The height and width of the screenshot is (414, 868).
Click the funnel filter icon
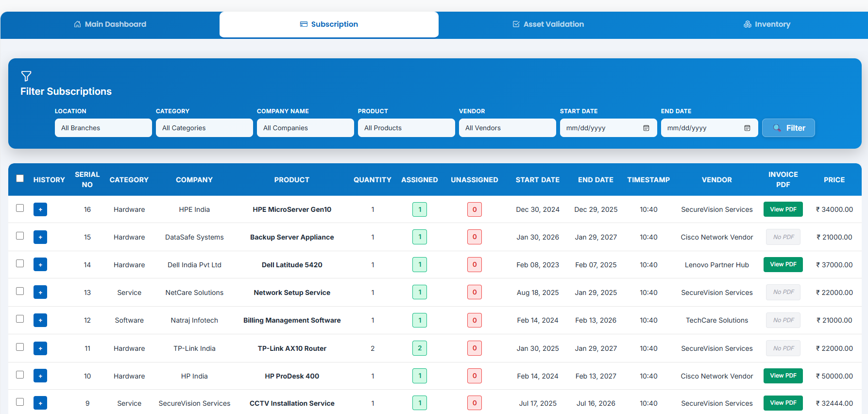click(26, 76)
